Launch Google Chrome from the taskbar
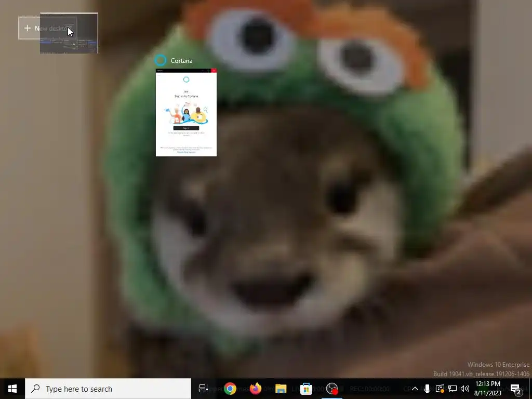Screen dimensions: 532x399 (230, 389)
